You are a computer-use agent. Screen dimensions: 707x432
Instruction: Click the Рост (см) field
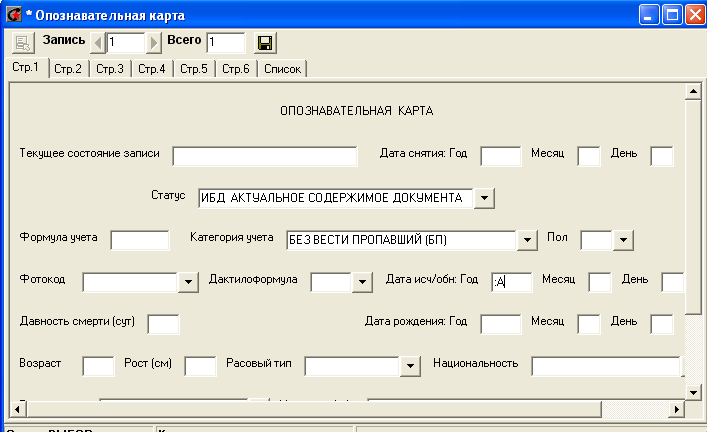pos(200,366)
